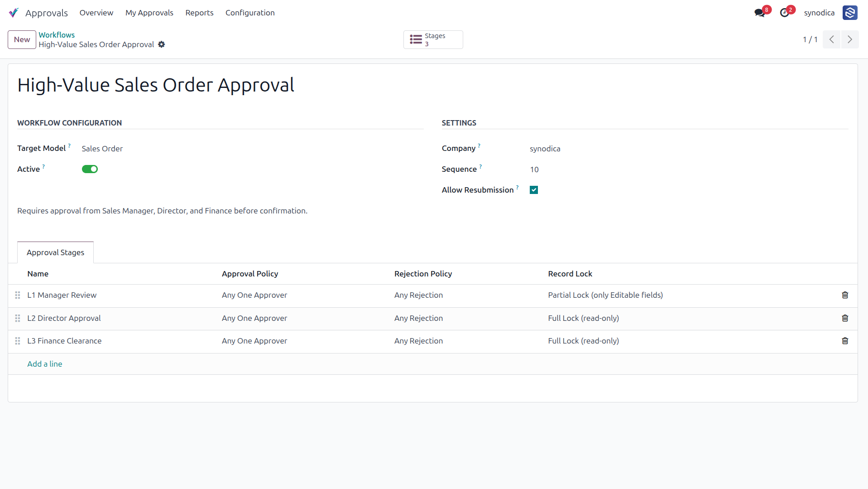Click the Approval Policy column header
Image resolution: width=868 pixels, height=489 pixels.
(250, 274)
